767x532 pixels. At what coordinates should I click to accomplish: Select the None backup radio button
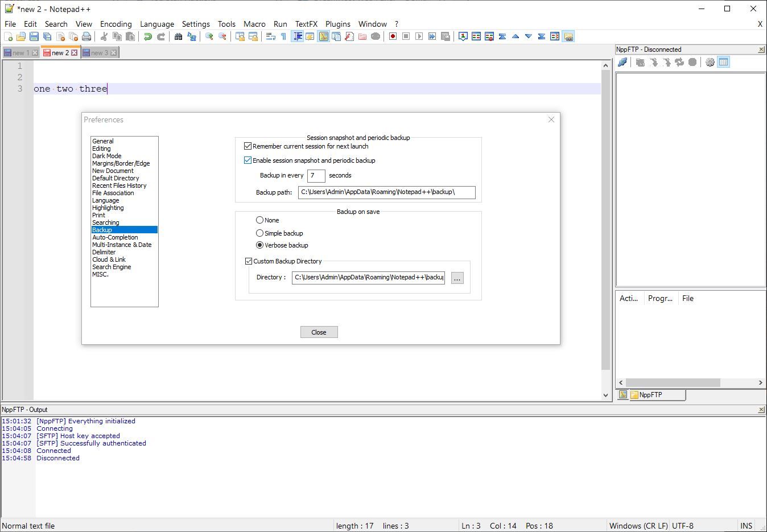coord(259,220)
